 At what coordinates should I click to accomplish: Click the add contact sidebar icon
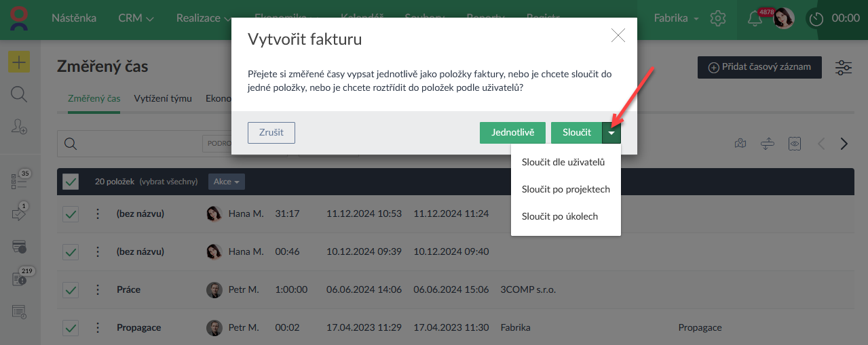[x=19, y=126]
